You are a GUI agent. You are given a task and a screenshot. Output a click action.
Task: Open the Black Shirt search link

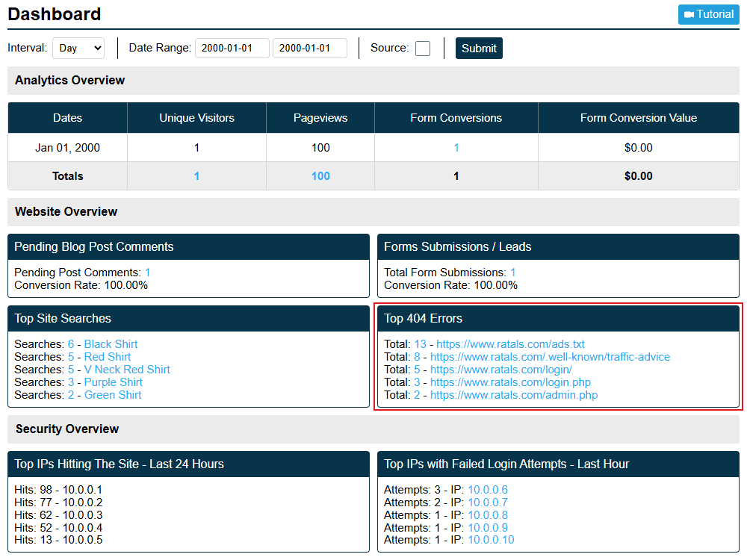tap(111, 344)
